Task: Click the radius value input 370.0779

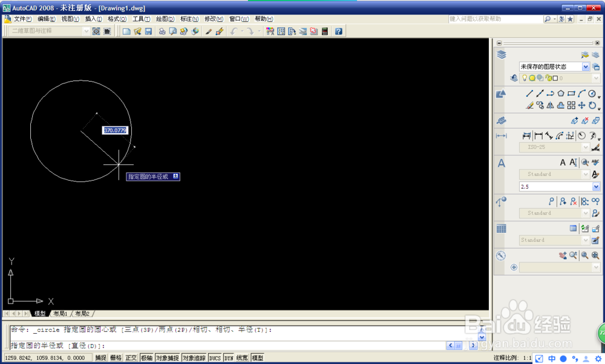Action: click(115, 131)
